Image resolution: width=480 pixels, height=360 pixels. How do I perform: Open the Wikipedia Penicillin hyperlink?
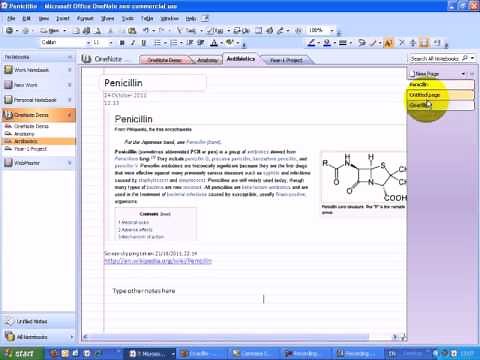[158, 261]
